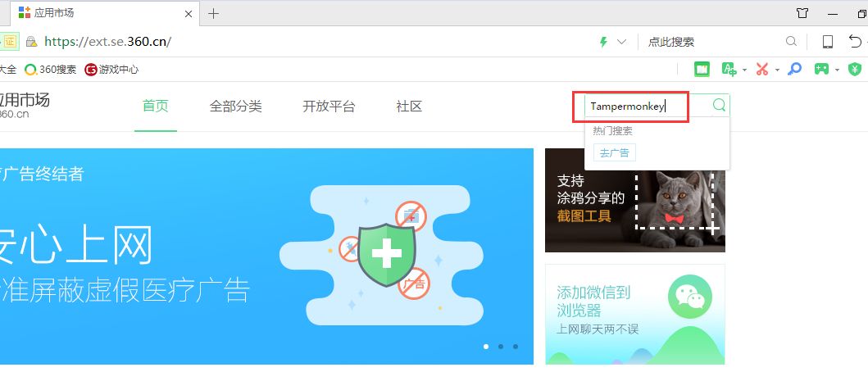The height and width of the screenshot is (372, 868).
Task: Expand game controller dropdown arrow
Action: click(x=837, y=70)
